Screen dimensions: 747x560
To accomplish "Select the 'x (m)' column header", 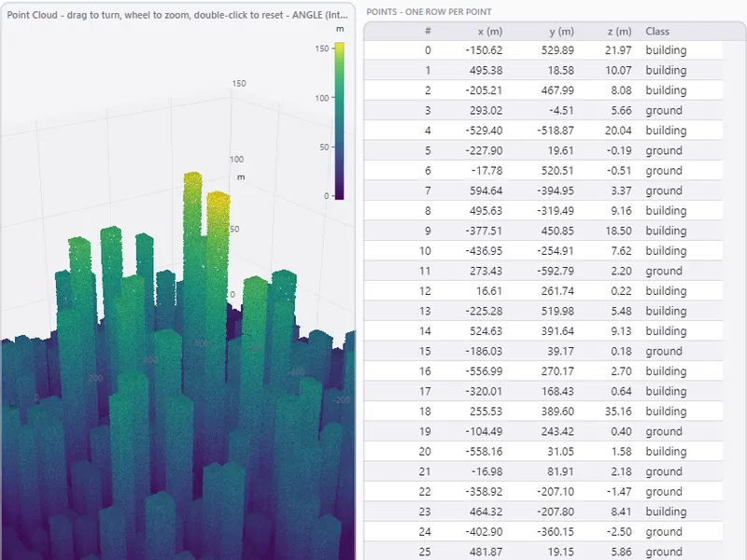I will (x=490, y=32).
